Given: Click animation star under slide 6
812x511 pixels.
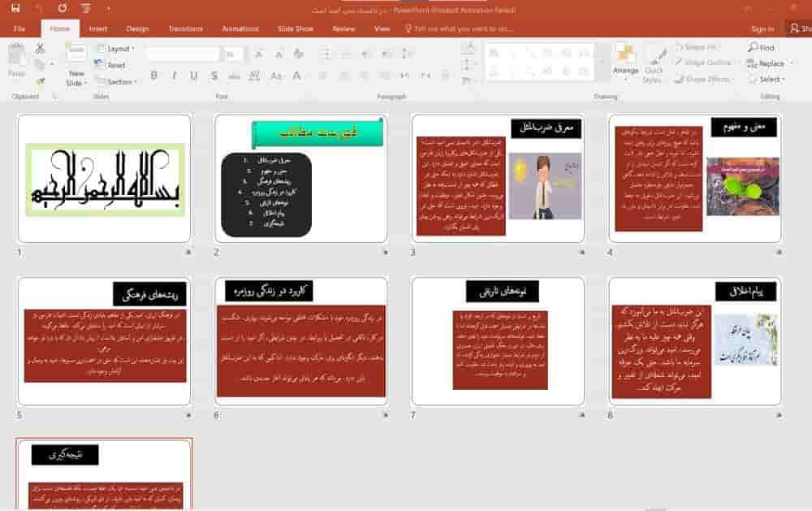Looking at the screenshot, I should 385,414.
